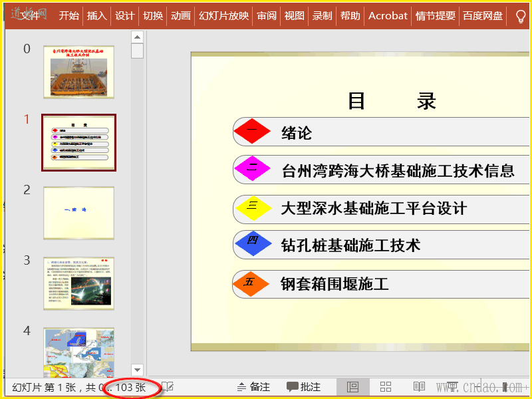Open the 情节提要 storyboard tab
Image resolution: width=532 pixels, height=399 pixels.
(x=436, y=15)
